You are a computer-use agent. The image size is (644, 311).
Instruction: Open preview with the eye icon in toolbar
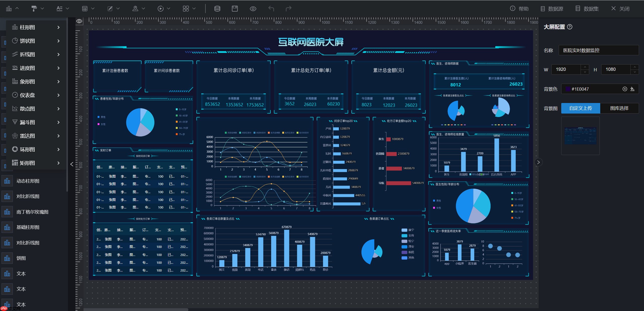(x=253, y=8)
